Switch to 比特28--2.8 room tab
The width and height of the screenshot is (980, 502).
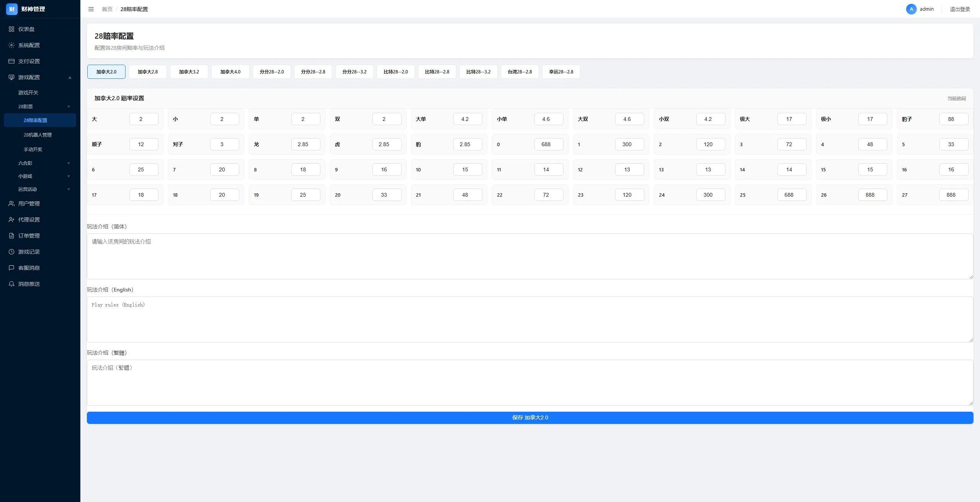[x=437, y=72]
